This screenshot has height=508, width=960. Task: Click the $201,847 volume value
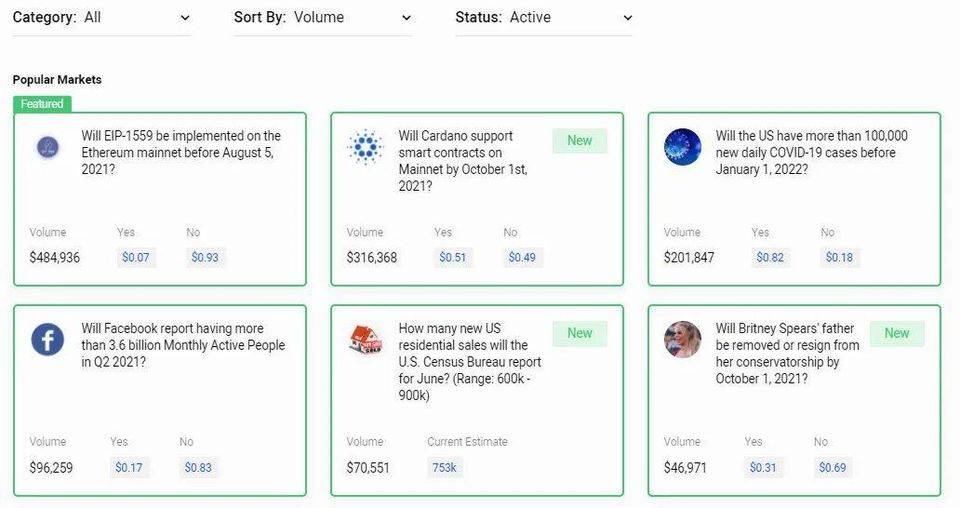point(689,258)
